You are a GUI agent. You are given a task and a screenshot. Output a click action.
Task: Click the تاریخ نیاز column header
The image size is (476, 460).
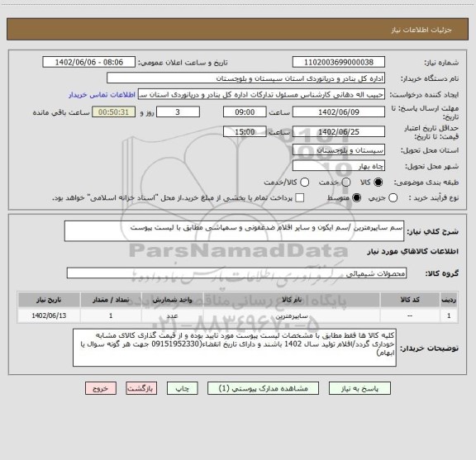(x=49, y=300)
